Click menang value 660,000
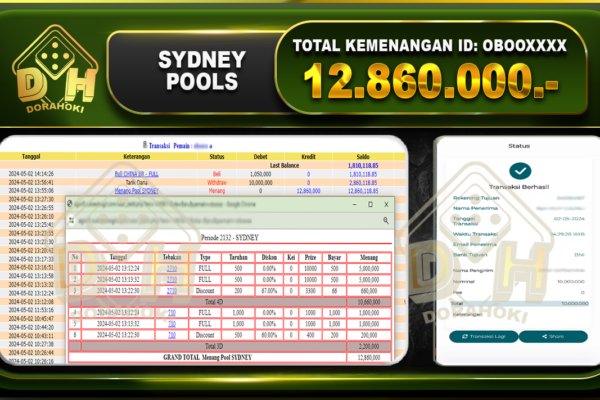 tap(369, 291)
